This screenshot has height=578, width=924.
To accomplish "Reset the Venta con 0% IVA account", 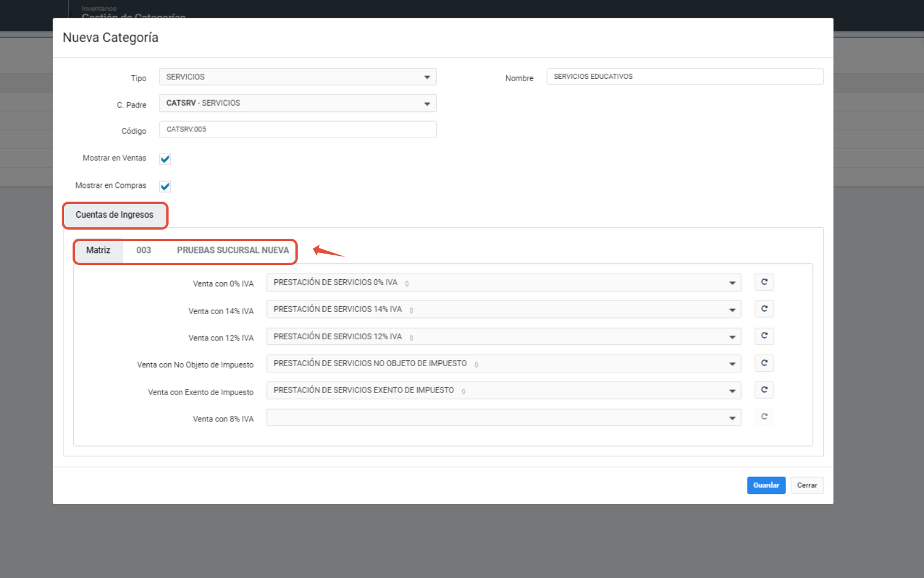I will point(764,282).
